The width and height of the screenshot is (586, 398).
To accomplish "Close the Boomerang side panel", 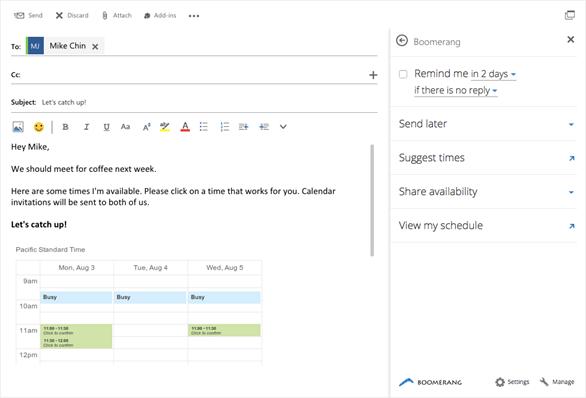I will (x=571, y=39).
